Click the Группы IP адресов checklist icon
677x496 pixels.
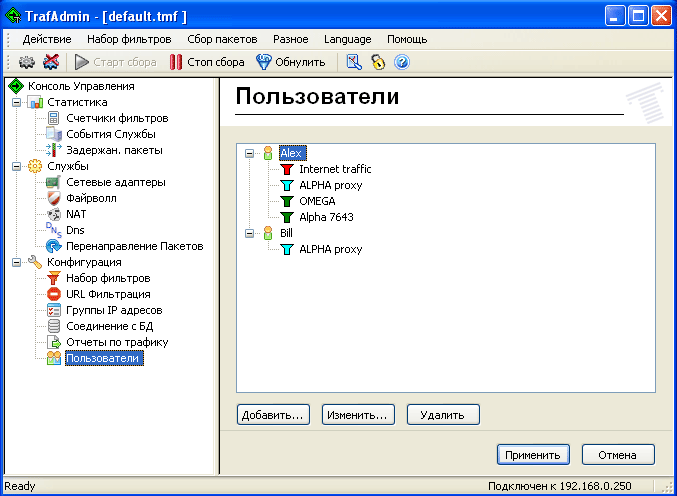(54, 310)
